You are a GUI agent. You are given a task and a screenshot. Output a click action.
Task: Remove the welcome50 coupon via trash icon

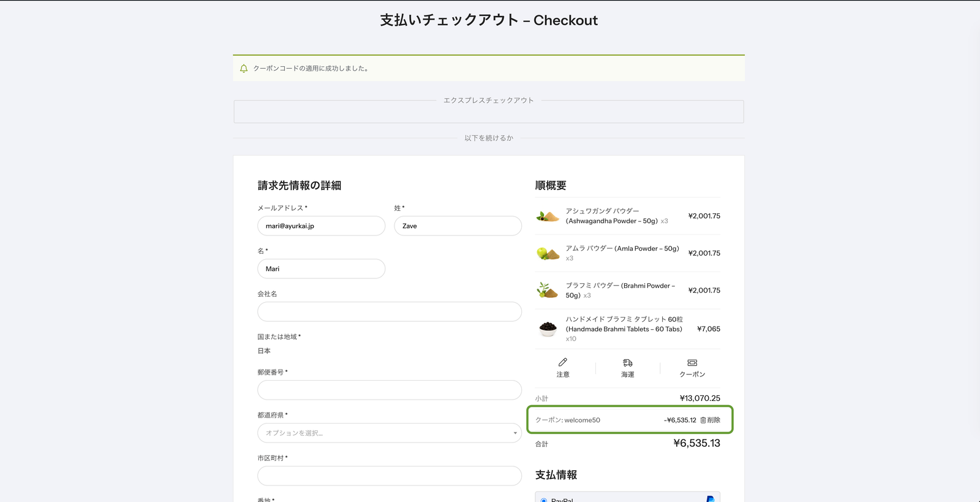tap(703, 420)
